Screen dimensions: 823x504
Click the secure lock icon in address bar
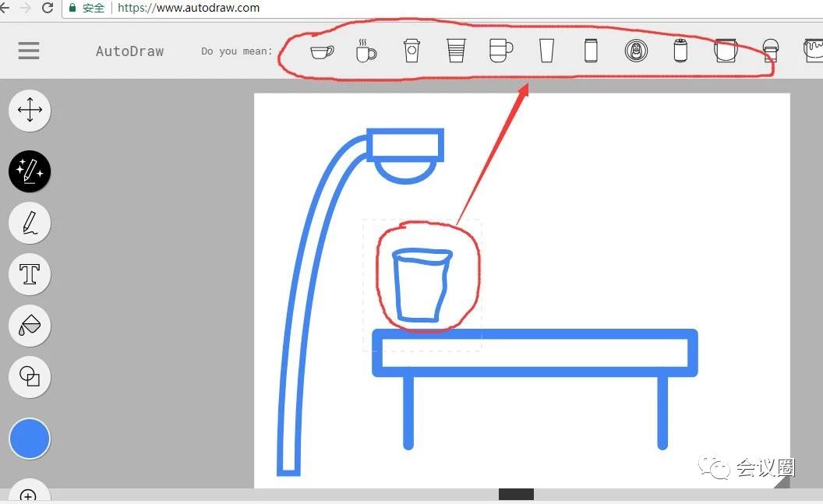pos(72,8)
